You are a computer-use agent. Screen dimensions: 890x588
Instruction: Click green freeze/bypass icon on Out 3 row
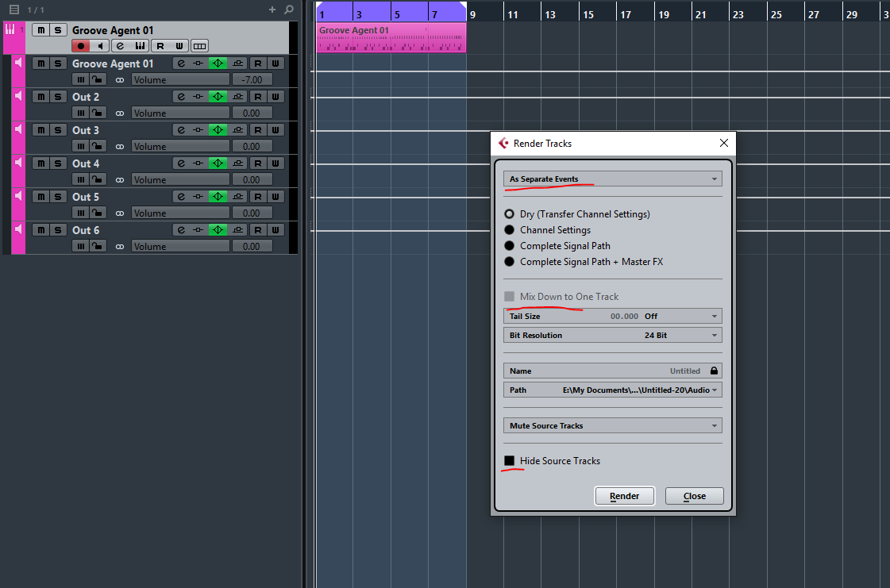(218, 130)
